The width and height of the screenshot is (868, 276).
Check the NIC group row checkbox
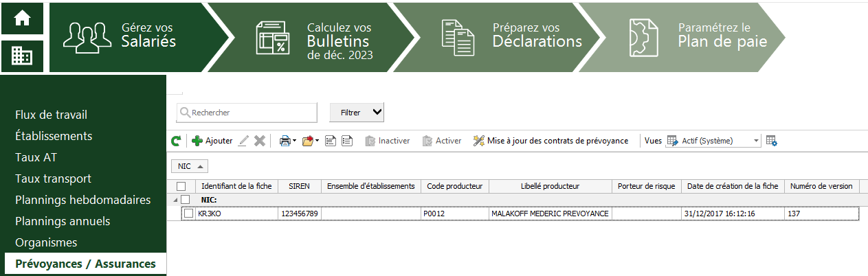coord(185,200)
